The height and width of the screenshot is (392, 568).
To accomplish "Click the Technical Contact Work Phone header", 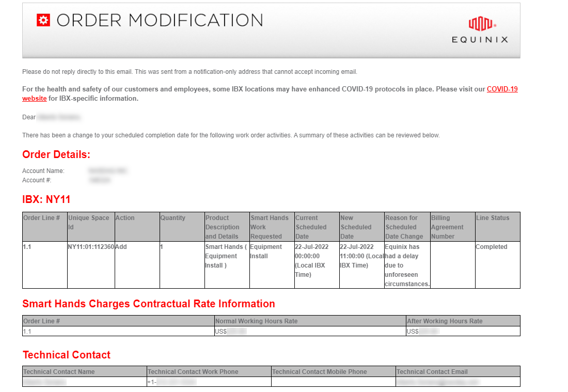I will pyautogui.click(x=209, y=372).
